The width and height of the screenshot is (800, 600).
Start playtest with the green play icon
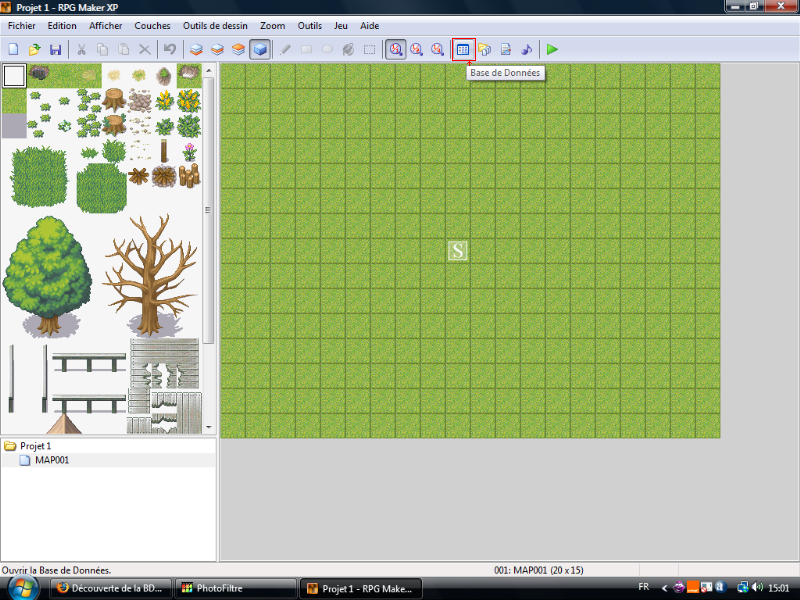(x=552, y=49)
